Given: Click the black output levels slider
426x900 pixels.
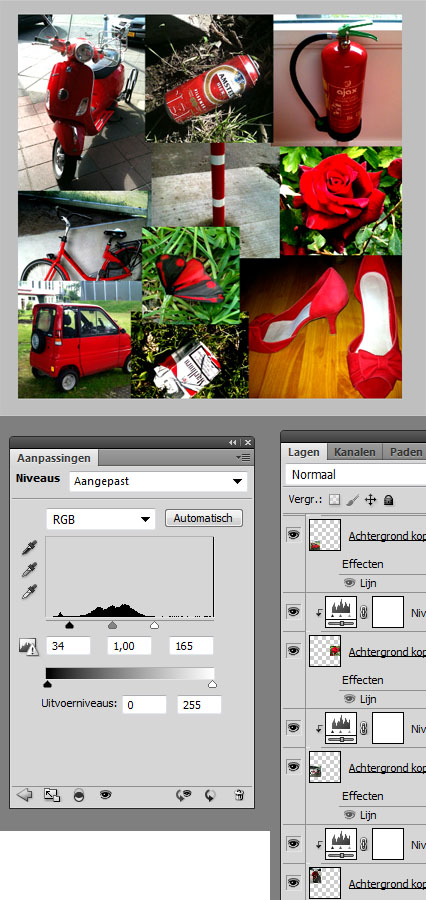Looking at the screenshot, I should tap(48, 684).
